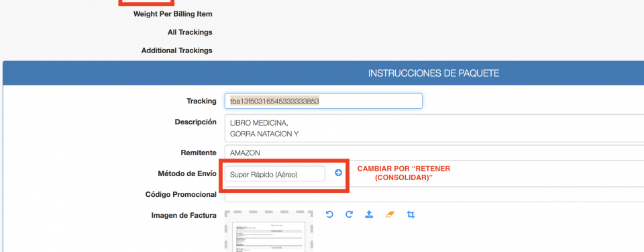644x252 pixels.
Task: Focus the Tracking number input field
Action: pyautogui.click(x=323, y=101)
